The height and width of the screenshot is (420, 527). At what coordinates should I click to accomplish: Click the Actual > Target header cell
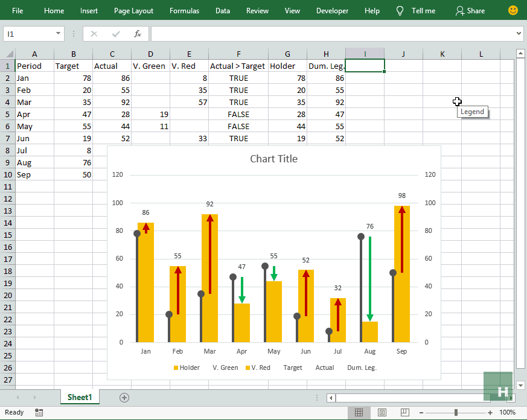pyautogui.click(x=238, y=66)
